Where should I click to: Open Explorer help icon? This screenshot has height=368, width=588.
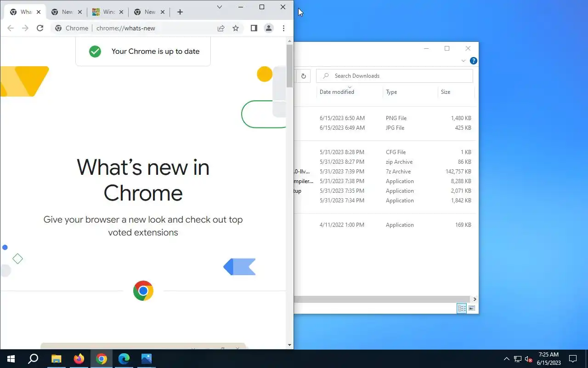coord(474,61)
